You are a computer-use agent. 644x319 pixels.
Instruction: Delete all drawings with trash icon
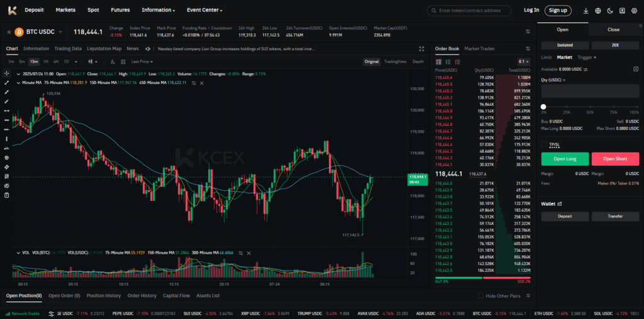[6, 195]
